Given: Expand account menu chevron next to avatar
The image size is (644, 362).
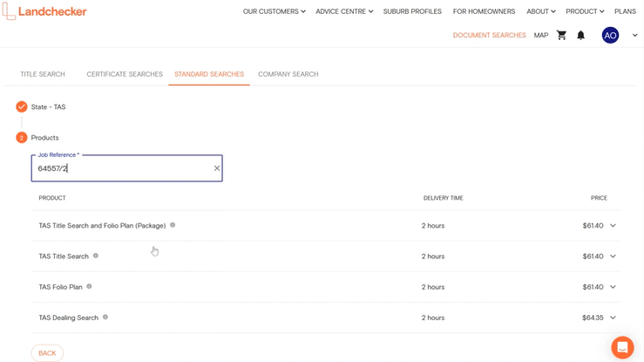Looking at the screenshot, I should tap(635, 36).
